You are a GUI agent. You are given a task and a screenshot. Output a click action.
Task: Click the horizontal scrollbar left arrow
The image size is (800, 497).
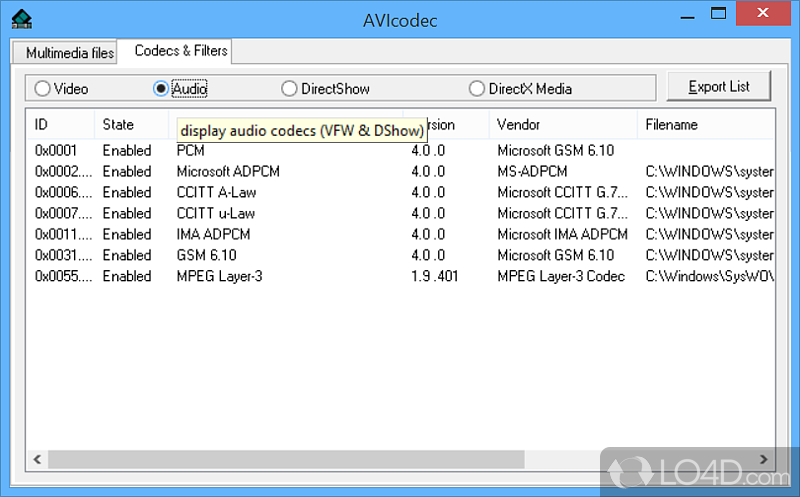pos(38,459)
